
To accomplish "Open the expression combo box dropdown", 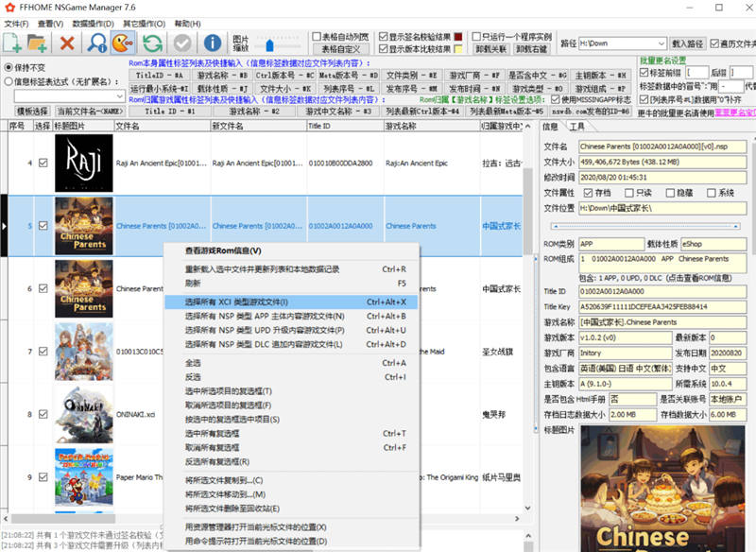I will pyautogui.click(x=120, y=96).
